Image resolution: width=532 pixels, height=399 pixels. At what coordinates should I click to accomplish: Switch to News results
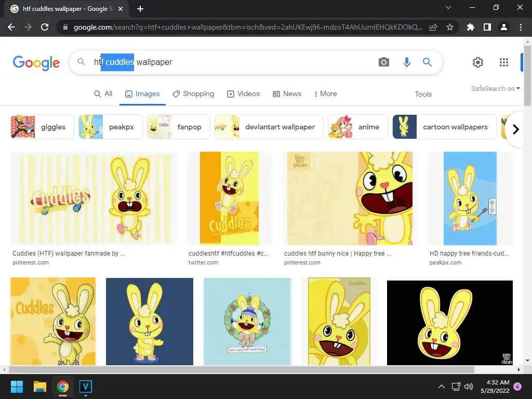(x=287, y=94)
